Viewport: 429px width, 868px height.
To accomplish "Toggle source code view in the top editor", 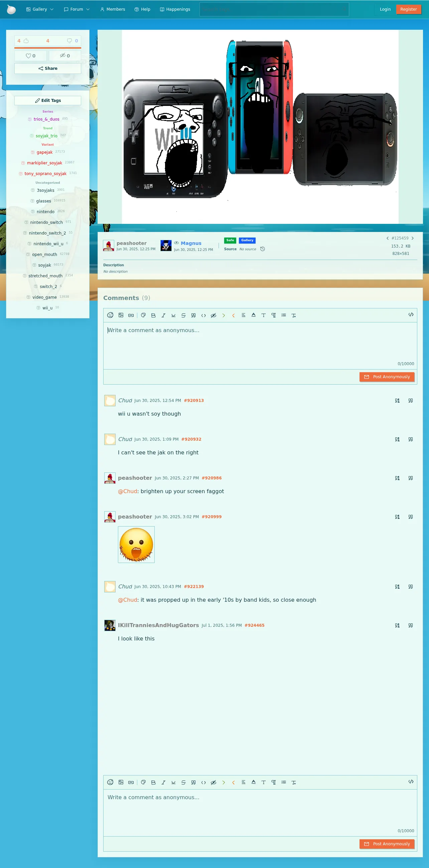I will point(411,314).
